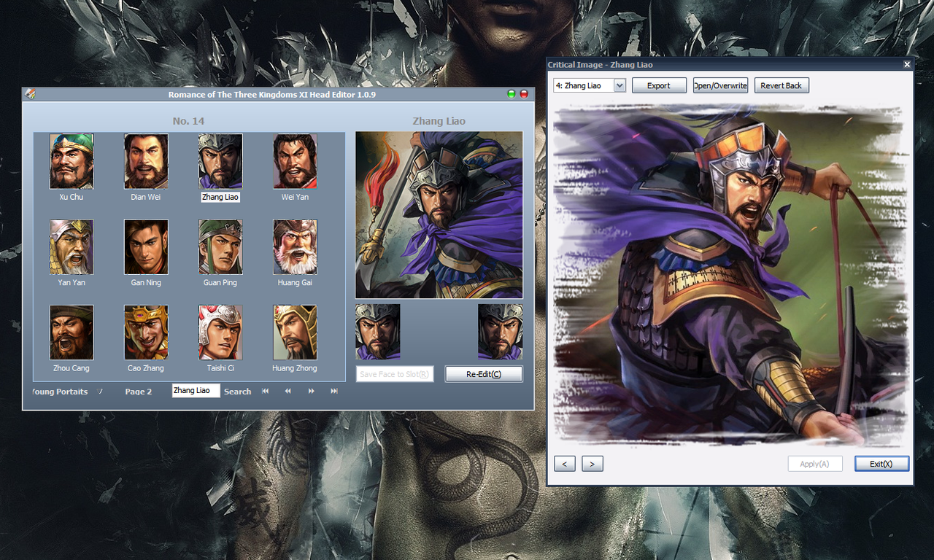Click the 'Wei Yan' name label
Viewport: 934px width, 560px height.
click(295, 197)
